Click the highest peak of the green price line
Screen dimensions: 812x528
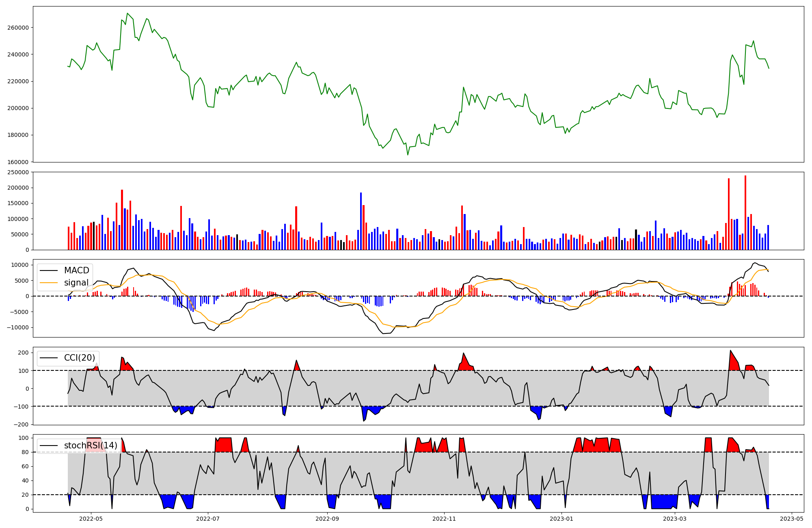pos(127,13)
